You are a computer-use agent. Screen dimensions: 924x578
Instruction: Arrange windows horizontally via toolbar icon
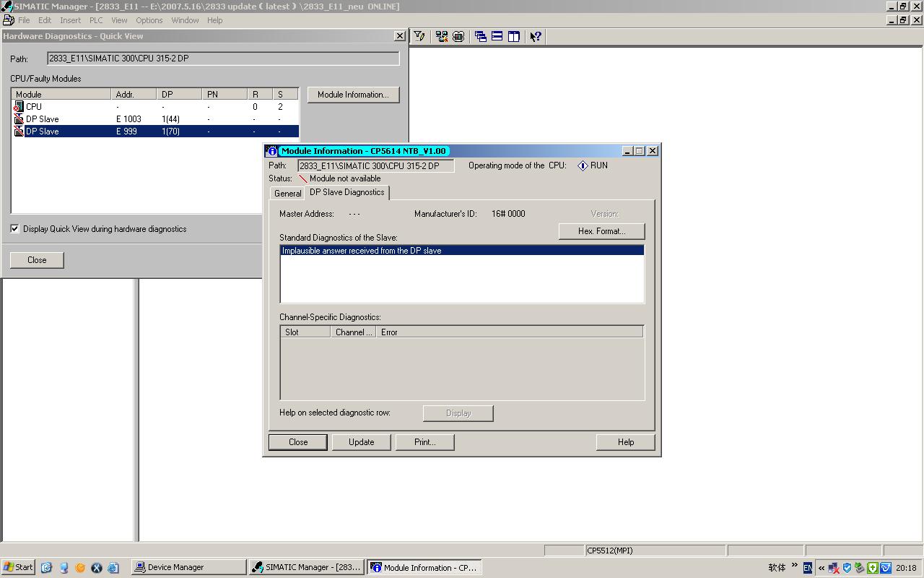[497, 37]
